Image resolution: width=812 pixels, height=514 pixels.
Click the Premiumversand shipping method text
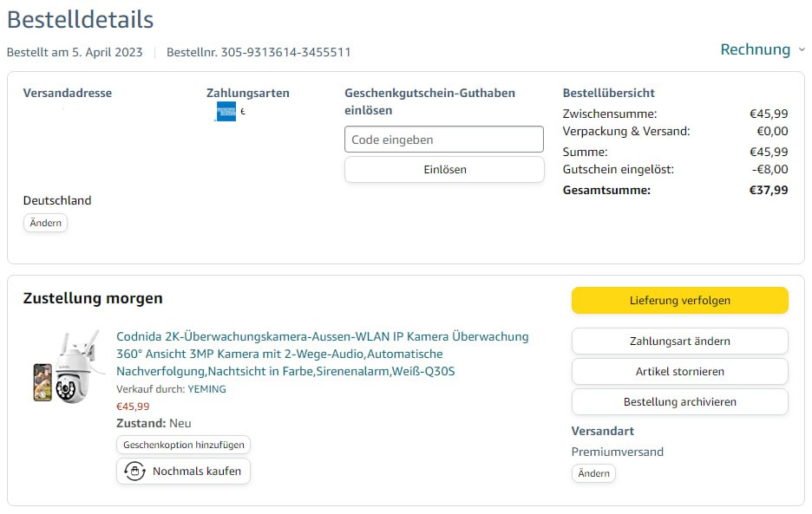[x=617, y=452]
